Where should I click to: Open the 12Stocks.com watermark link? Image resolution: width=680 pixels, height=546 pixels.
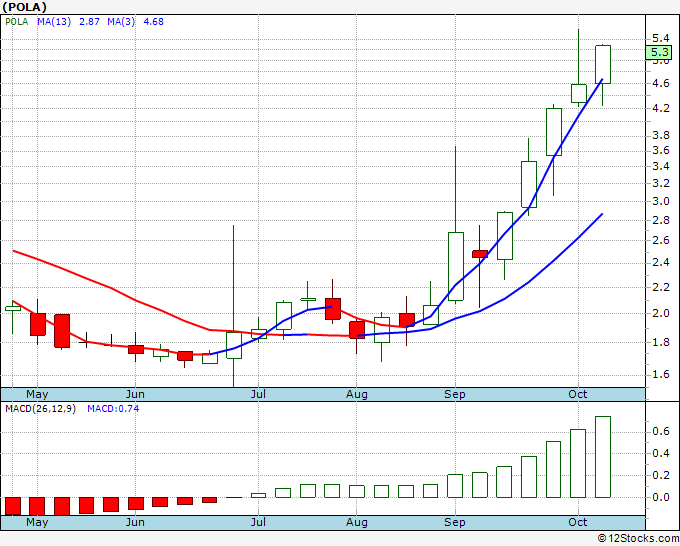click(x=635, y=539)
